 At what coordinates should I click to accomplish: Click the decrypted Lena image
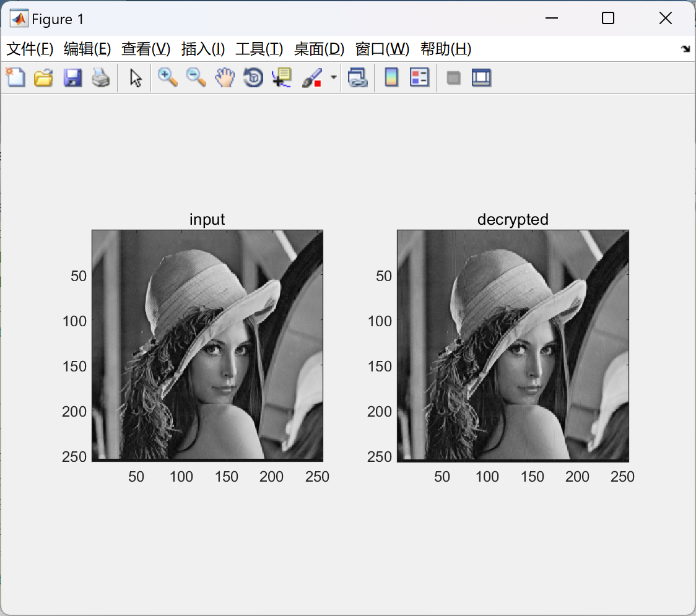513,345
